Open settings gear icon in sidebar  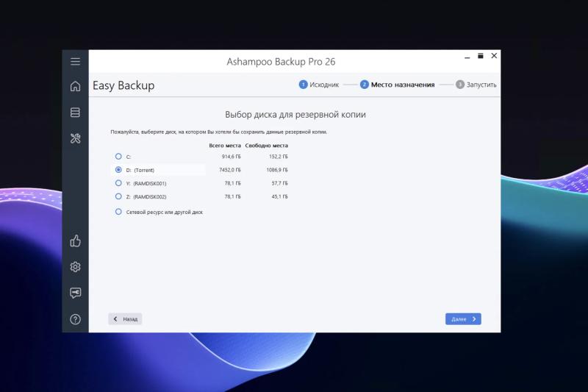[x=75, y=267]
